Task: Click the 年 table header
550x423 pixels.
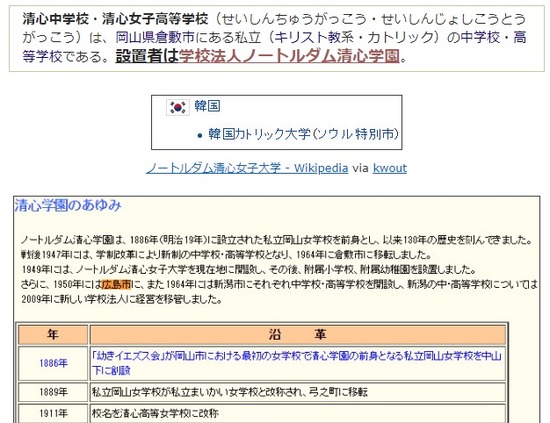Action: point(53,335)
